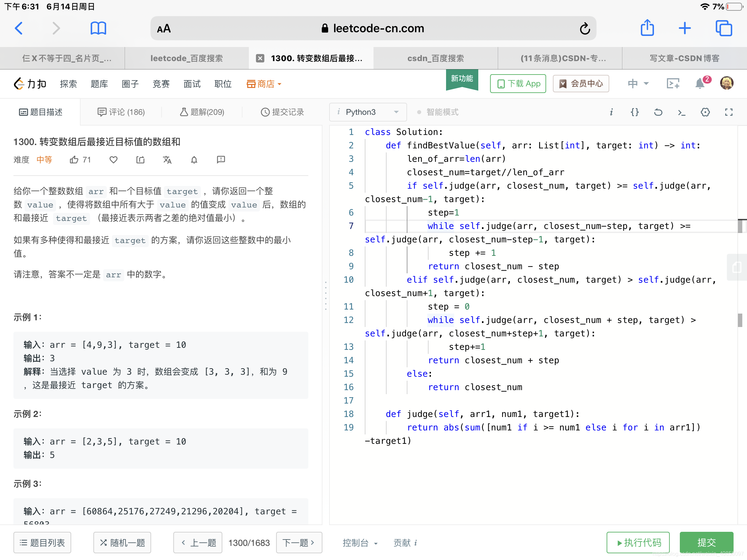Open Safari share sheet icon
Screen dimensions: 747x560
click(x=647, y=28)
